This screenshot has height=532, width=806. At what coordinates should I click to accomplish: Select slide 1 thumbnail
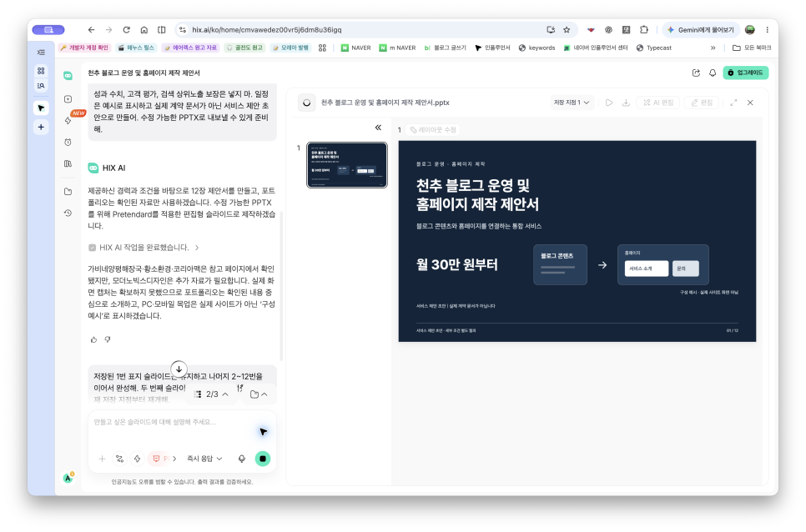347,165
